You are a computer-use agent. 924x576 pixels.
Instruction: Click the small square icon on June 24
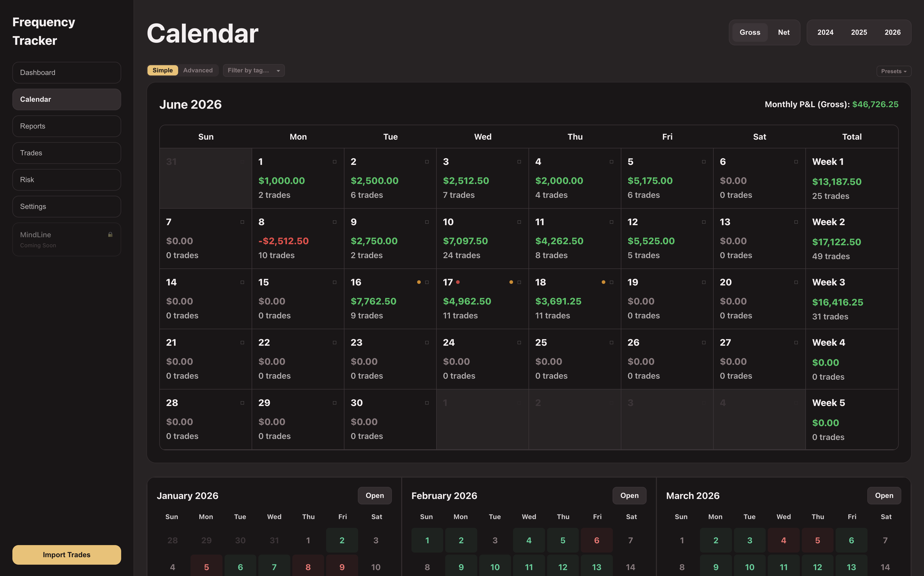pos(519,342)
